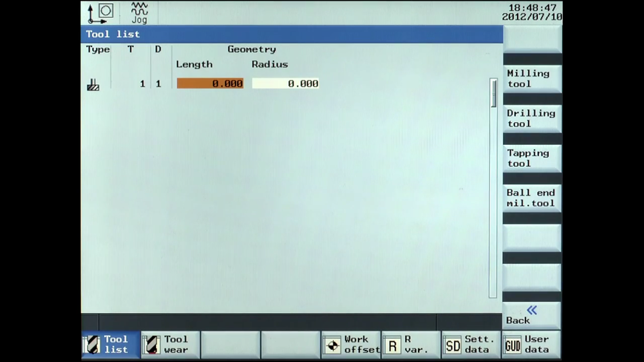
Task: Click the SD icon on Sett. data
Action: click(453, 346)
